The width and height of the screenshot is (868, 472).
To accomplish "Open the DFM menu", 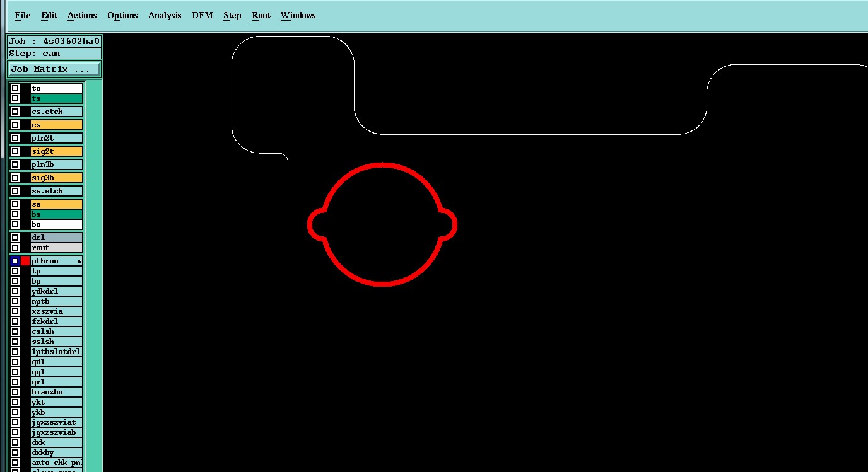I will coord(202,15).
